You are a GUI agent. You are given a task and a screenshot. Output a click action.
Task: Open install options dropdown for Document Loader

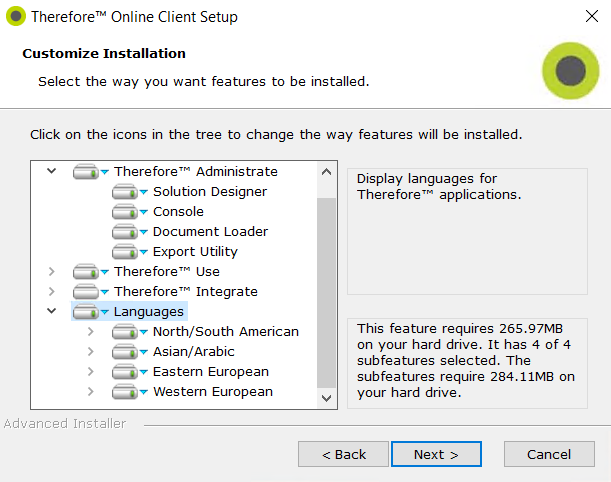coord(144,232)
